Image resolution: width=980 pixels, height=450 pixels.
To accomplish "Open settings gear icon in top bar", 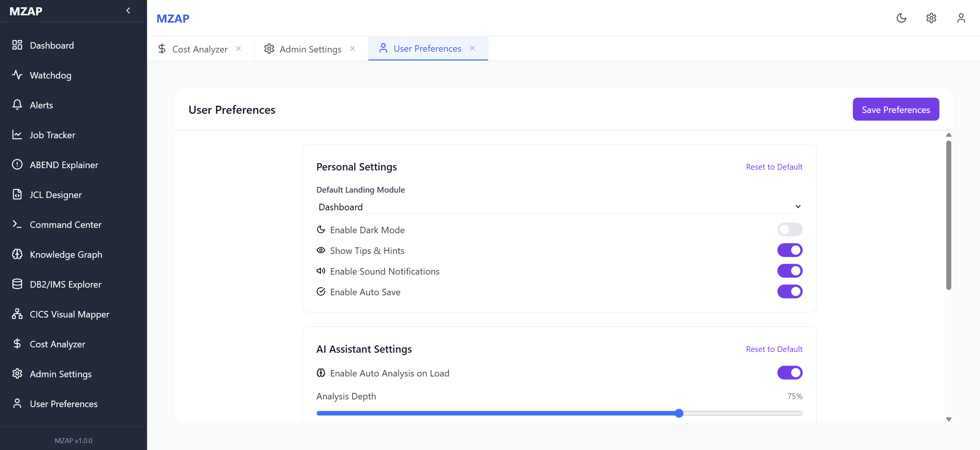I will [931, 18].
